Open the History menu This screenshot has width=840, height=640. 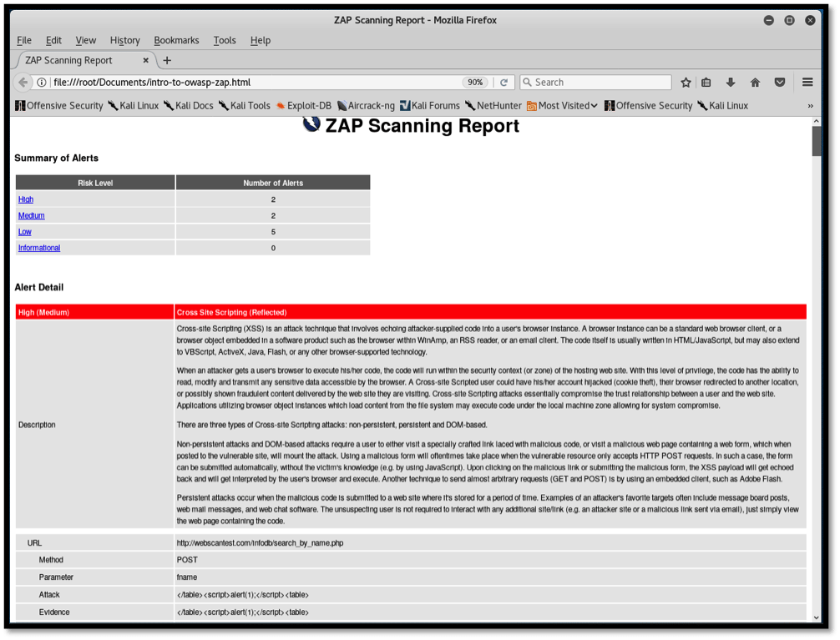coord(124,40)
